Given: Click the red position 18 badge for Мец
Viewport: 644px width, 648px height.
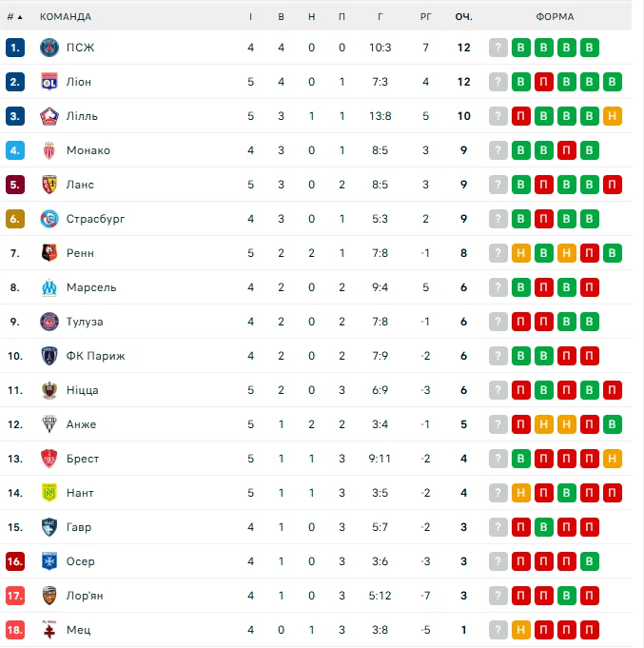Looking at the screenshot, I should click(14, 630).
